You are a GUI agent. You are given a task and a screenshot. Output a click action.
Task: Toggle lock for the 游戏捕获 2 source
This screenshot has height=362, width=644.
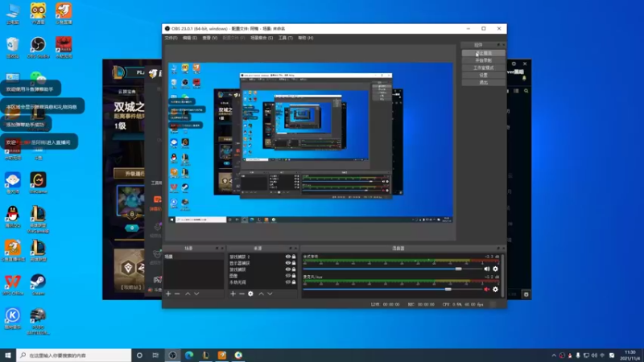tap(294, 257)
